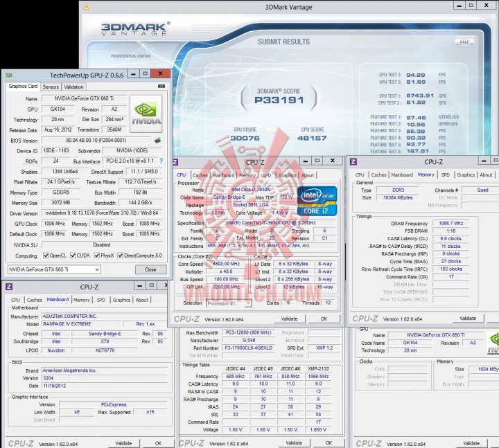The image size is (499, 448).
Task: Click the GPU-Z screenshot camera icon
Action: [x=161, y=86]
